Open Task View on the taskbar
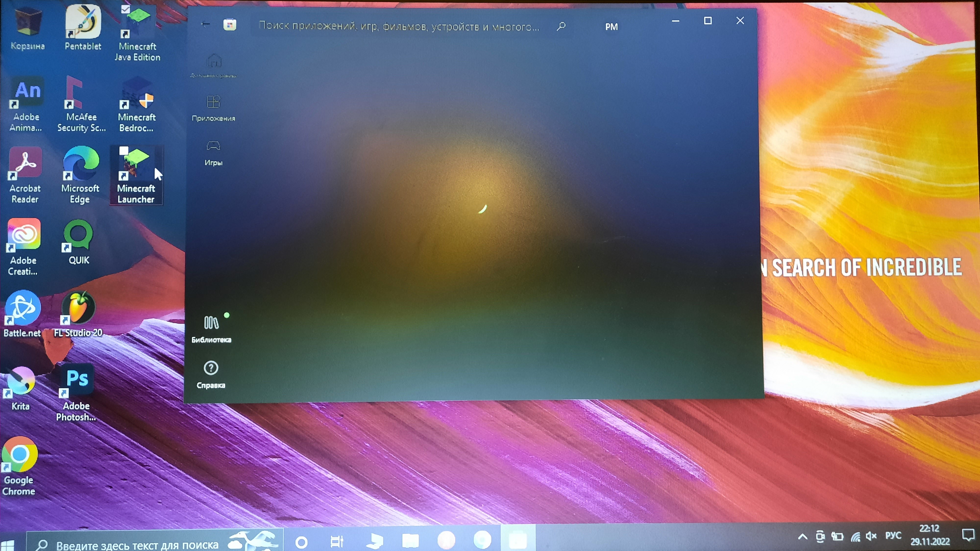Screen dimensions: 980x551 (337, 541)
